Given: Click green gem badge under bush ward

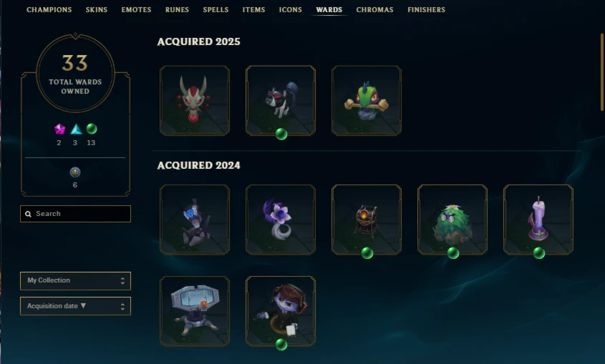Looking at the screenshot, I should click(x=453, y=253).
